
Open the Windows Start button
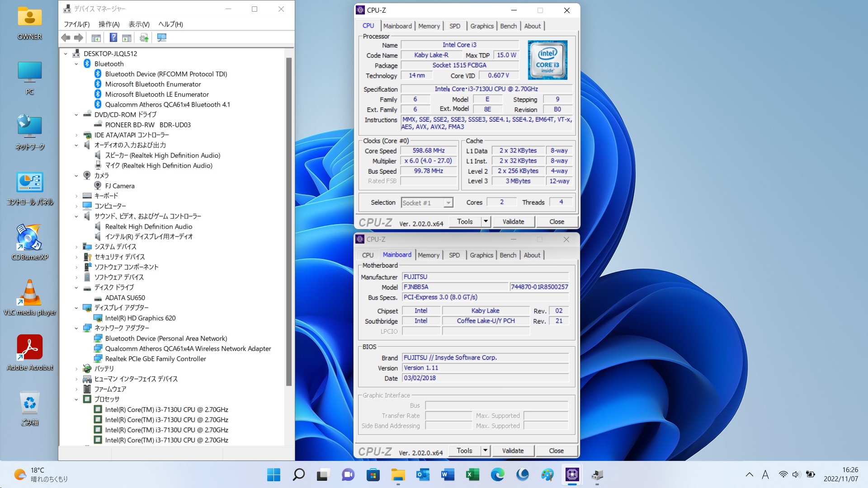pyautogui.click(x=274, y=474)
